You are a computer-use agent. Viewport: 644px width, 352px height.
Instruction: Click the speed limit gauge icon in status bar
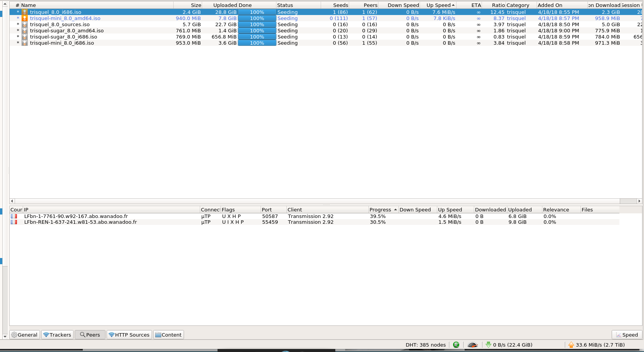tap(473, 345)
